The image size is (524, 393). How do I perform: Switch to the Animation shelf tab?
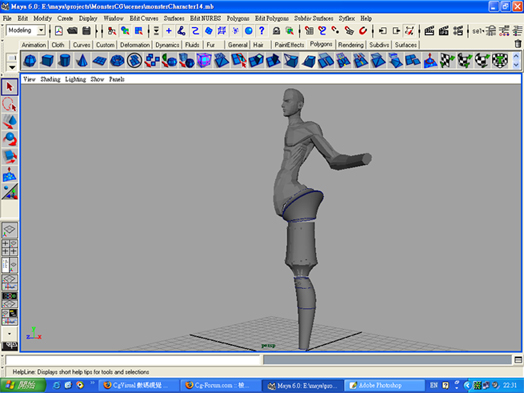(34, 45)
